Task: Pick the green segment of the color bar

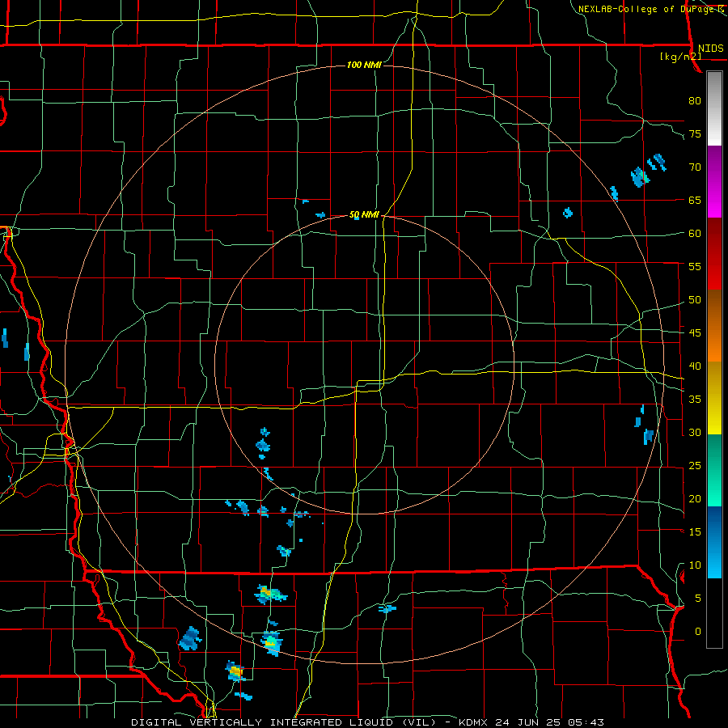Action: pos(714,470)
